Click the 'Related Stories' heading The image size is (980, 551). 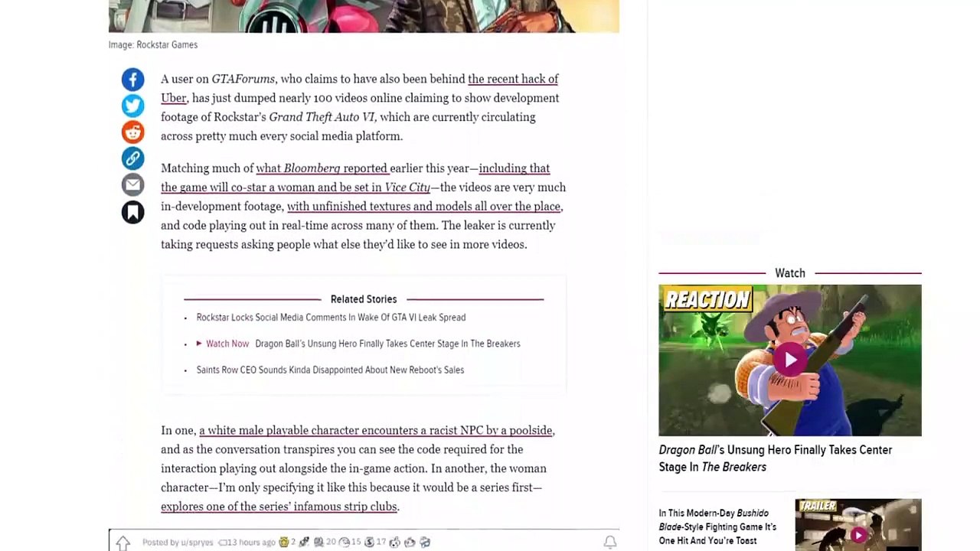364,299
